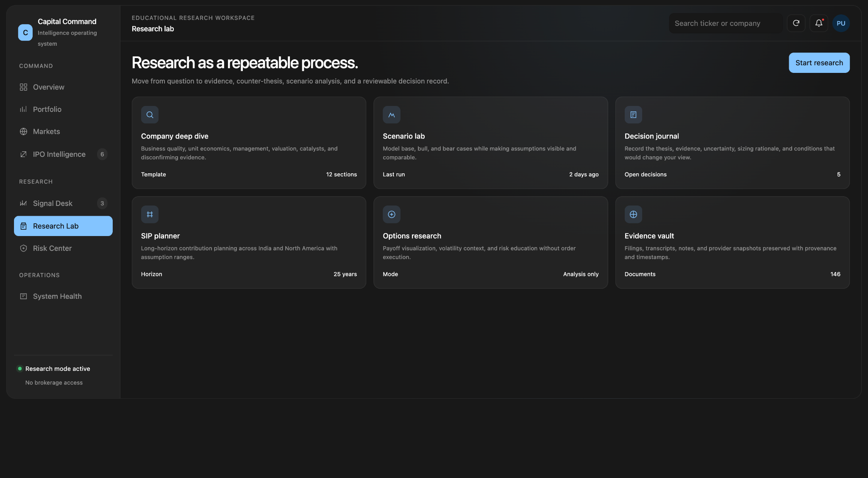The width and height of the screenshot is (868, 478).
Task: Click the Capital Command logo icon
Action: [x=25, y=33]
